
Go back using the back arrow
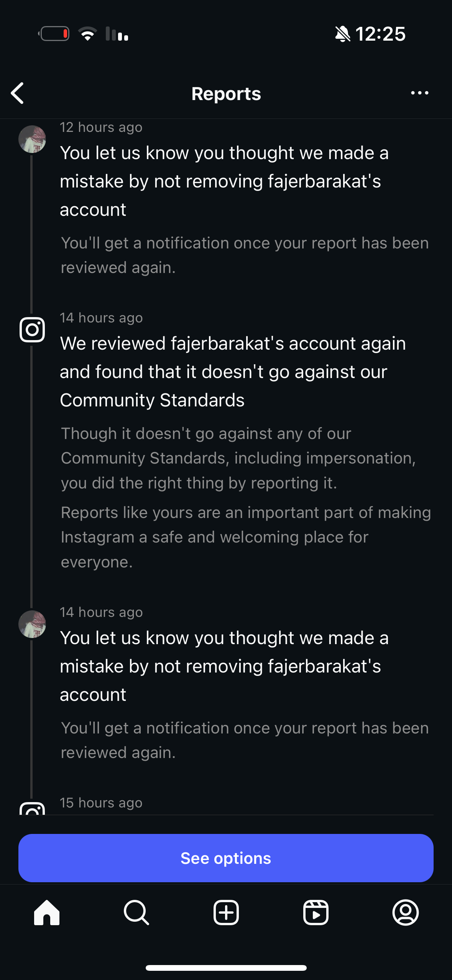tap(18, 93)
